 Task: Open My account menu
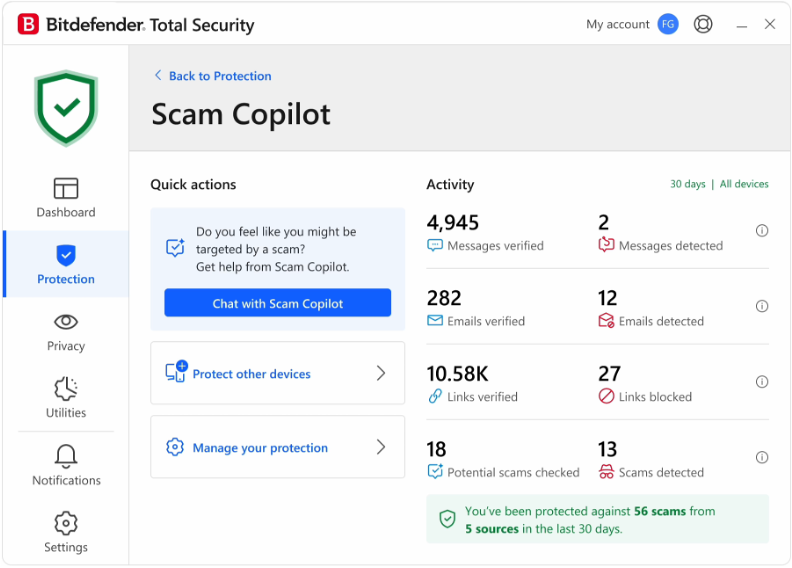[x=617, y=24]
